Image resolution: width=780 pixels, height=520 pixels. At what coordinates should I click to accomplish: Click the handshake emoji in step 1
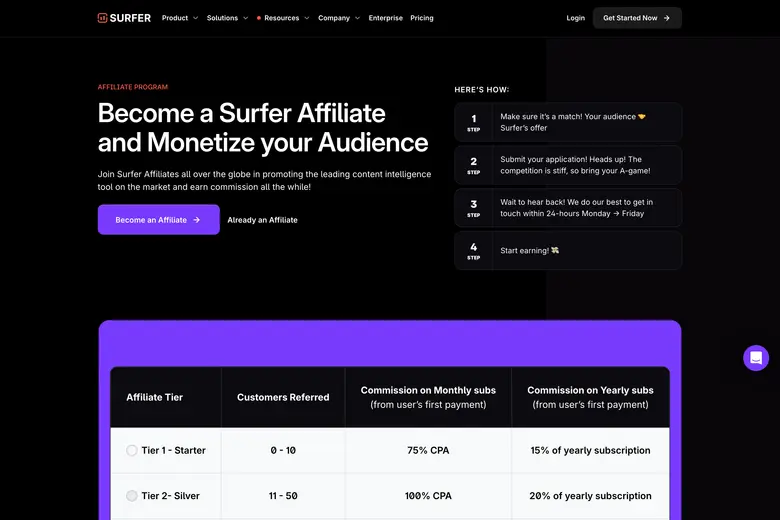click(642, 116)
